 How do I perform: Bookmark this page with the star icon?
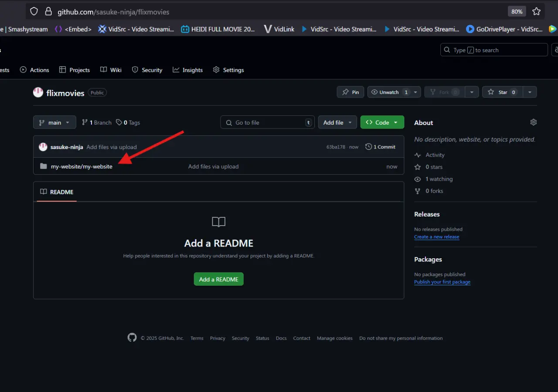click(536, 12)
